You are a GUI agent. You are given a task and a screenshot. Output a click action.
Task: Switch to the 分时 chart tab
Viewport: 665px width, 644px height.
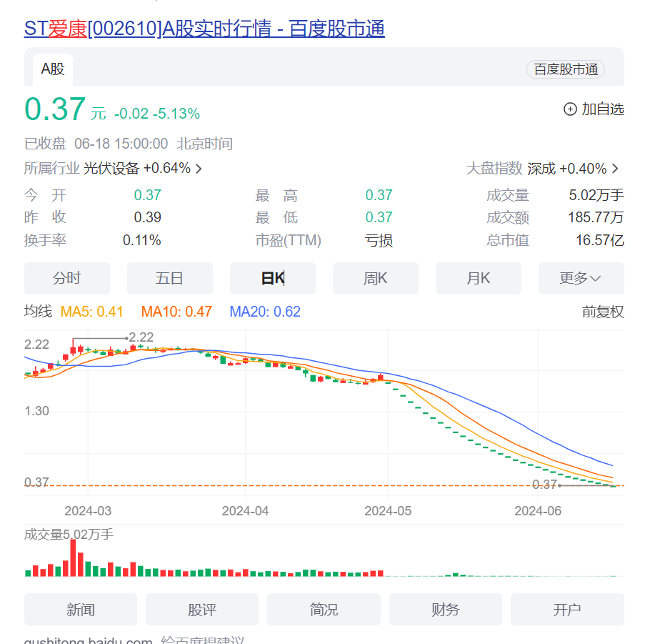click(67, 279)
